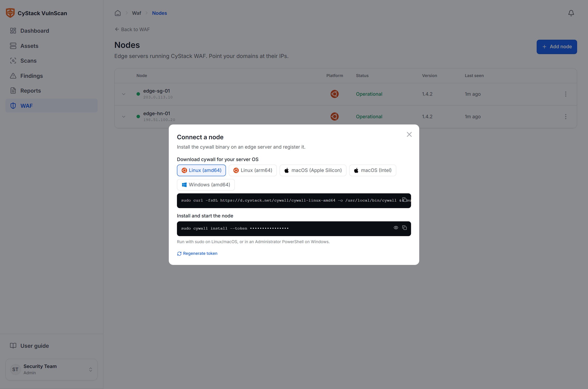
Task: Click the home breadcrumb icon
Action: (118, 13)
